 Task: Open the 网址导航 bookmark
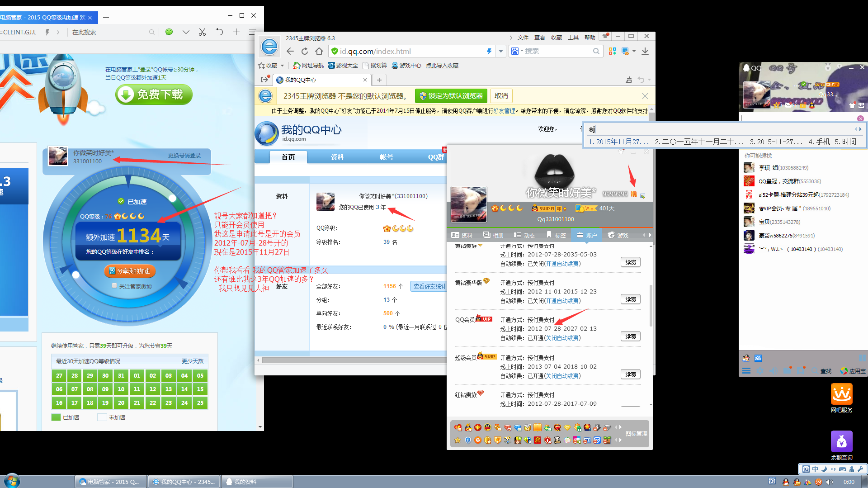[x=308, y=66]
